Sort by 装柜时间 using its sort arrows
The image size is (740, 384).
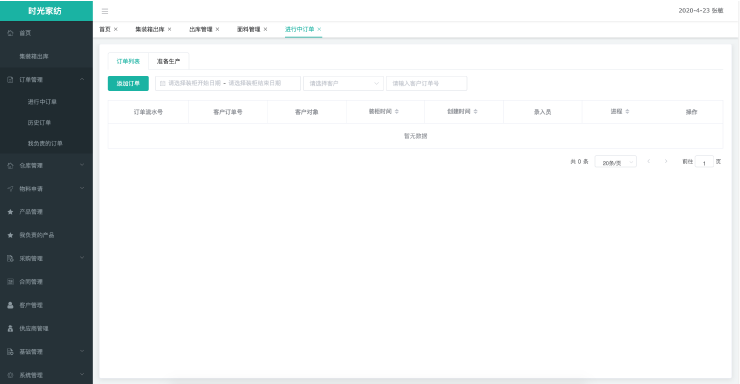pyautogui.click(x=397, y=112)
